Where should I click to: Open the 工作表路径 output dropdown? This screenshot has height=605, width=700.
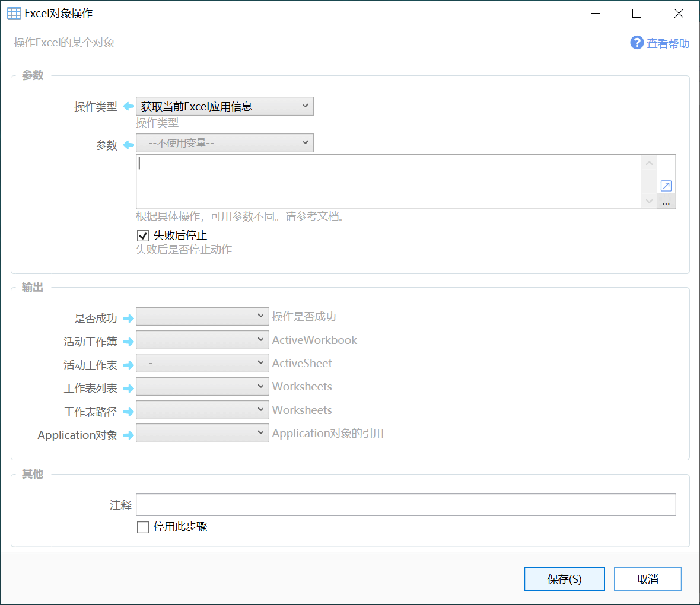click(x=202, y=410)
